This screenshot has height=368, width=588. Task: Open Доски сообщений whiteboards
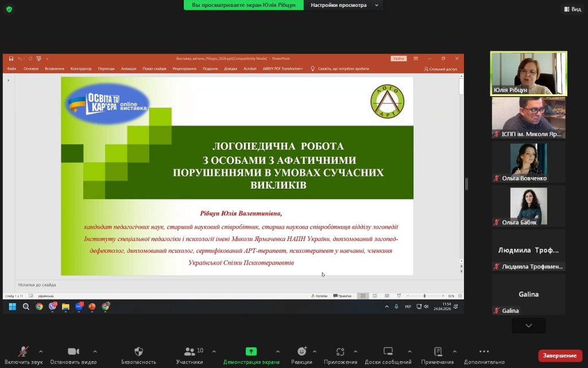[x=388, y=351]
